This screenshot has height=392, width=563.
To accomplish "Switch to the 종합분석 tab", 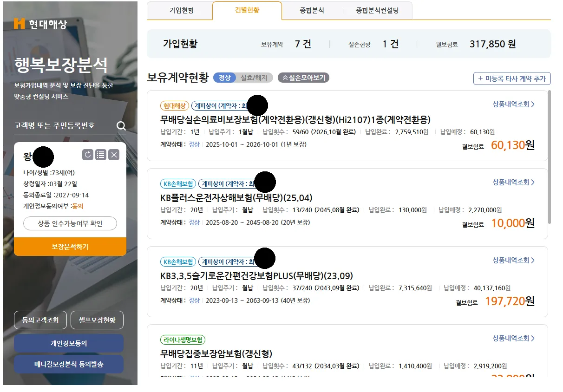I will (312, 10).
